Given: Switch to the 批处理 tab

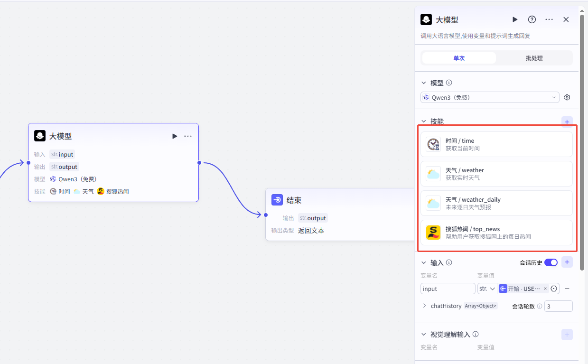Looking at the screenshot, I should pyautogui.click(x=534, y=58).
